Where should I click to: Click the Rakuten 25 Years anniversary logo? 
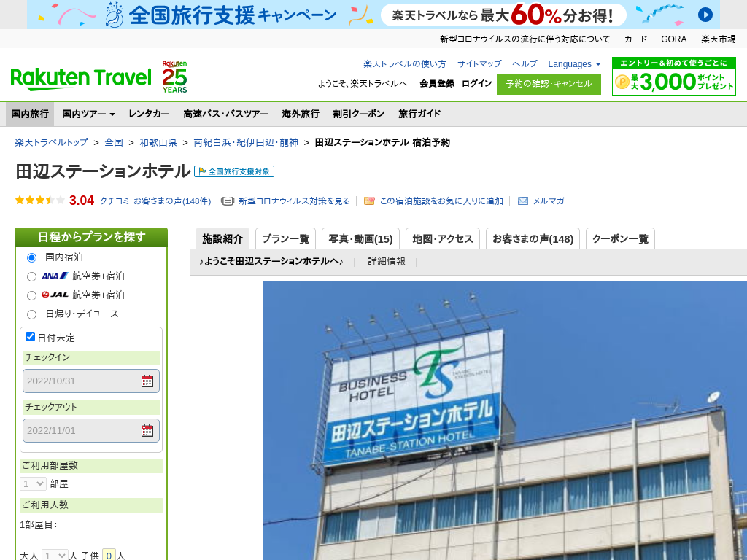click(174, 77)
